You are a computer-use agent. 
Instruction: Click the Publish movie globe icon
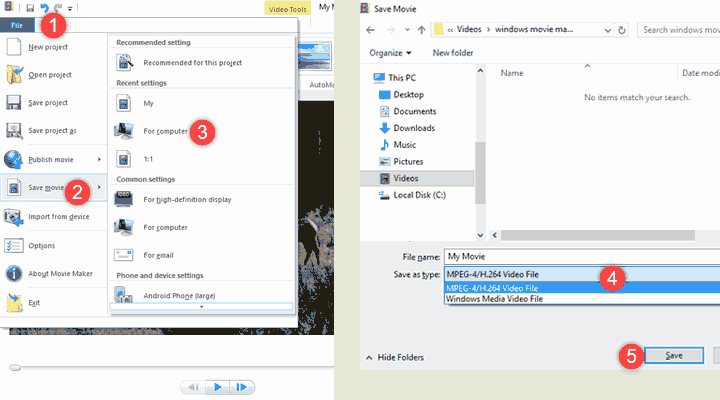(x=13, y=159)
